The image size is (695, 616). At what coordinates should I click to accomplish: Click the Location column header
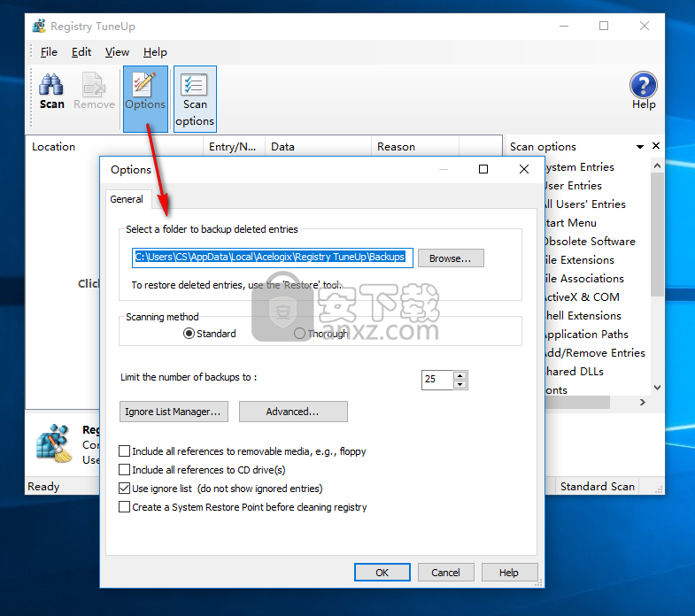pos(114,147)
